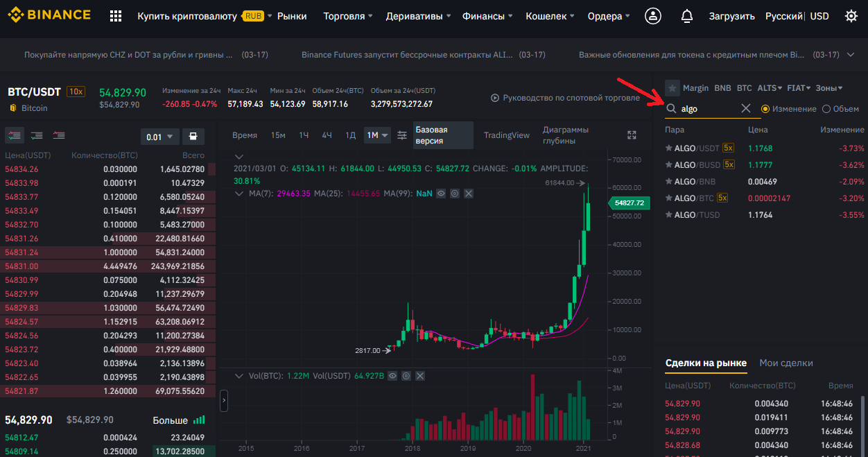Show both buy and sell order book view
Image resolution: width=868 pixels, height=457 pixels.
14,135
